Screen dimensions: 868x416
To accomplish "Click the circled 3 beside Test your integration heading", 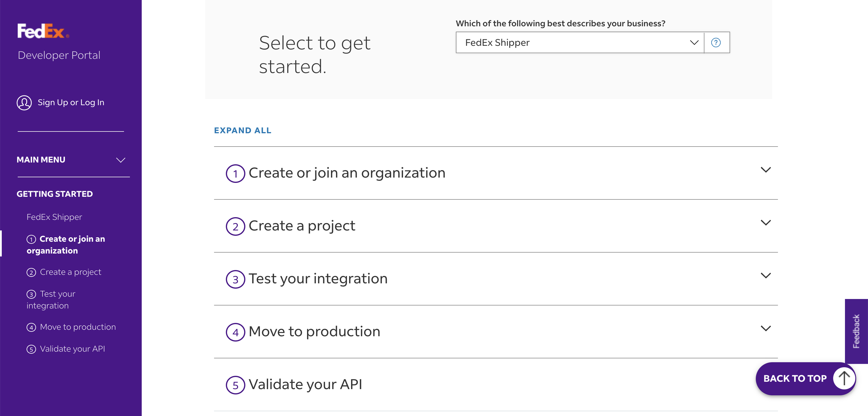I will 235,279.
